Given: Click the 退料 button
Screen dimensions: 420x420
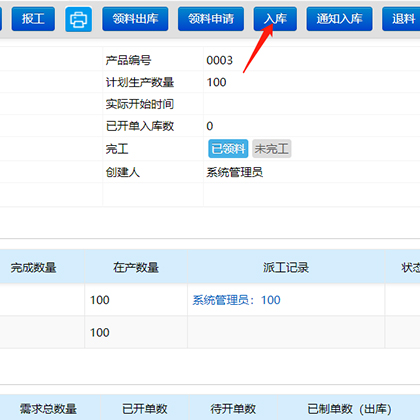Looking at the screenshot, I should pos(402,19).
